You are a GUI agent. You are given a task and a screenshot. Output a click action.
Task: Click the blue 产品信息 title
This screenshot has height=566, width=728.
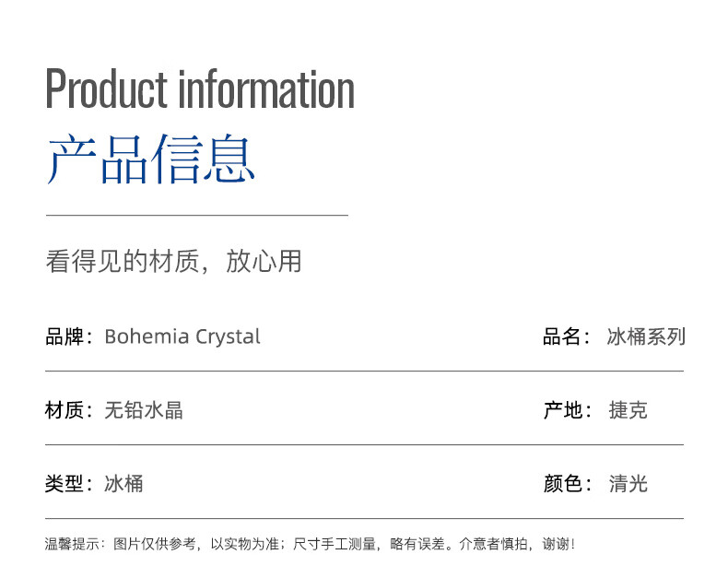pos(151,159)
